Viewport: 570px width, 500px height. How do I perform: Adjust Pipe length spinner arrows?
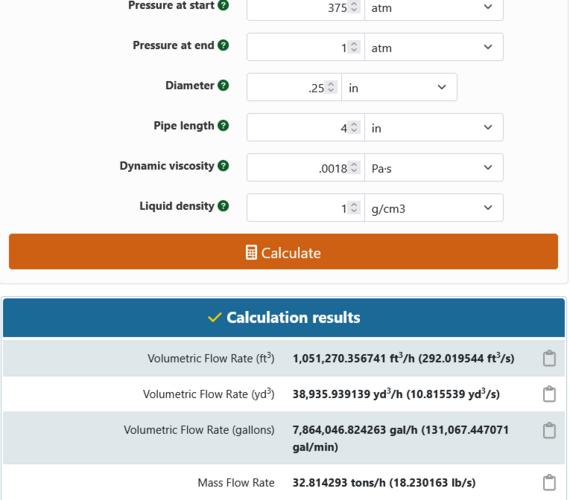pos(354,127)
